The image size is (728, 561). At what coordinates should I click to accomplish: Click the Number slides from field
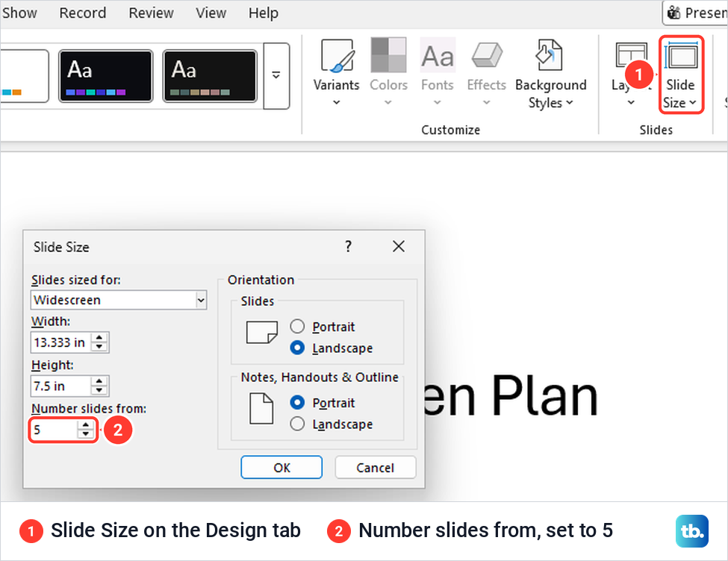pyautogui.click(x=54, y=430)
